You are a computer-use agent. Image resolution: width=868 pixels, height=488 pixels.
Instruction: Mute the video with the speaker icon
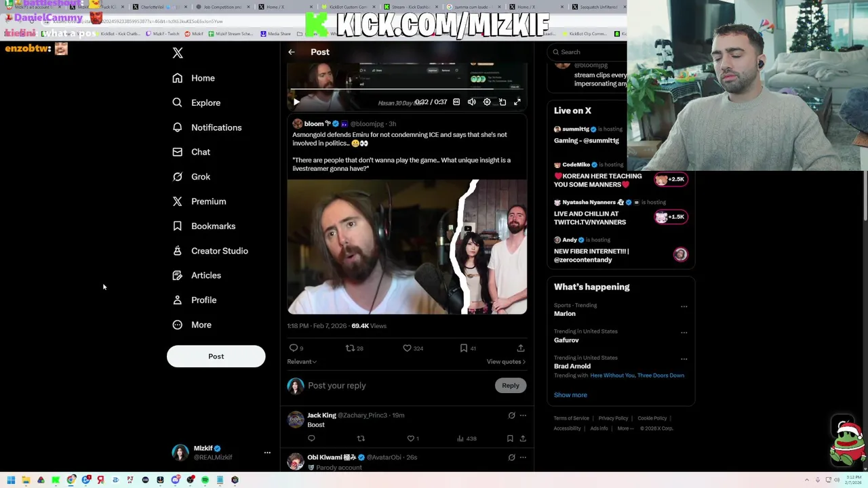472,102
